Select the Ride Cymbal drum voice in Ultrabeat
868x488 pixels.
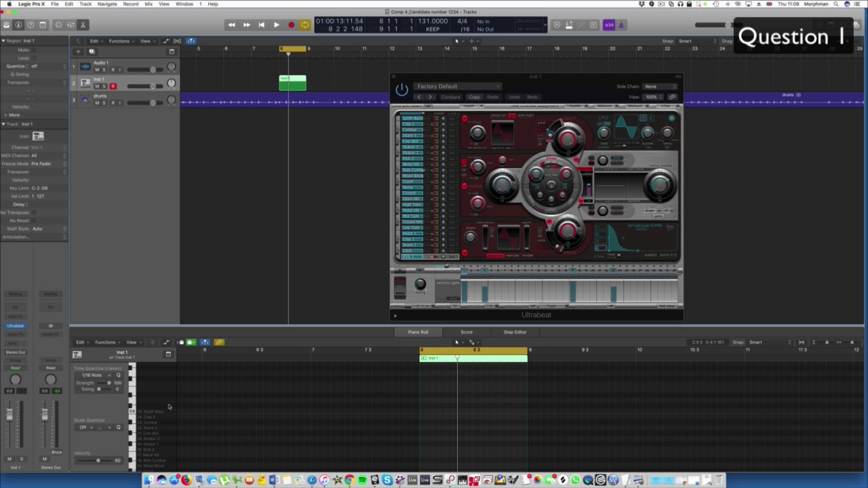coord(412,170)
